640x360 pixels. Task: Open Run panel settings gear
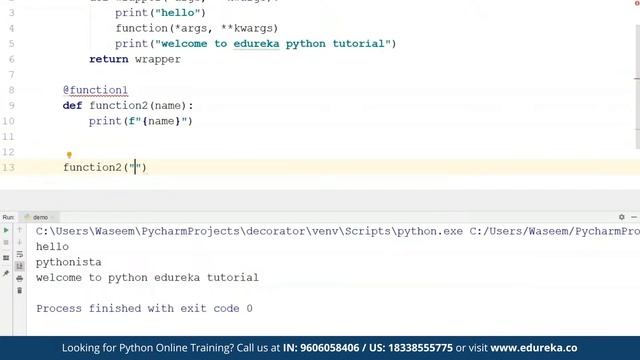point(622,217)
